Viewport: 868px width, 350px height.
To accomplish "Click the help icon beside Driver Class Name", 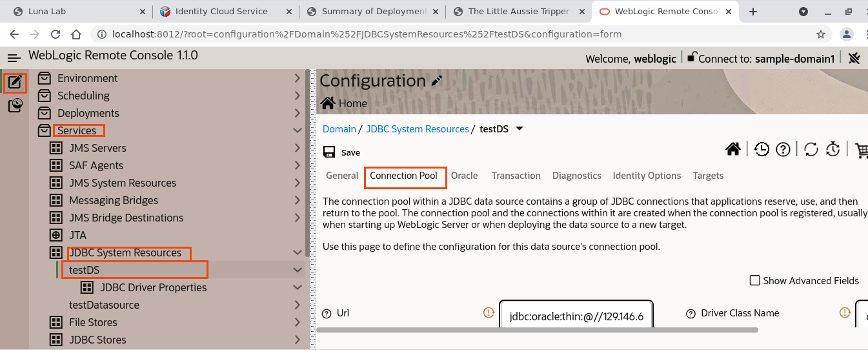I will point(691,313).
